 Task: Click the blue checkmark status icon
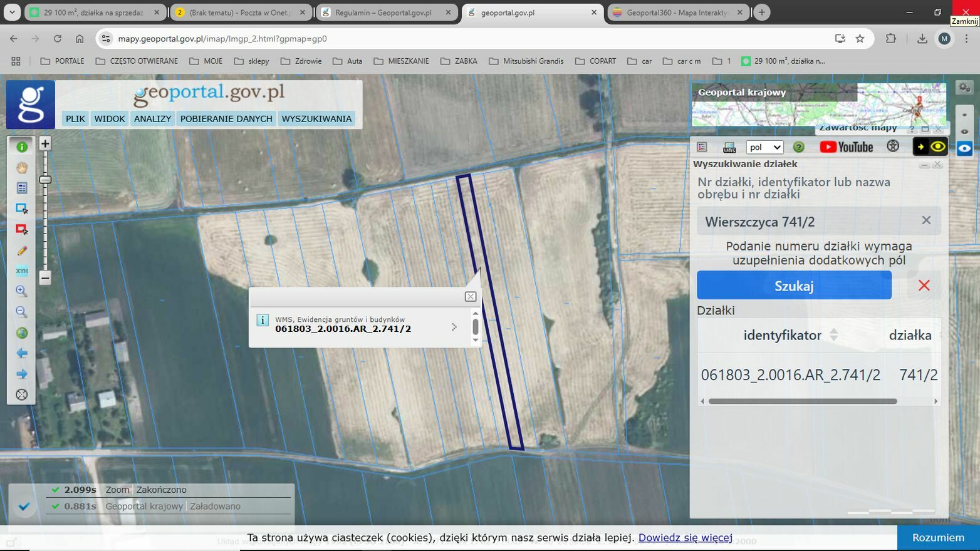click(24, 507)
